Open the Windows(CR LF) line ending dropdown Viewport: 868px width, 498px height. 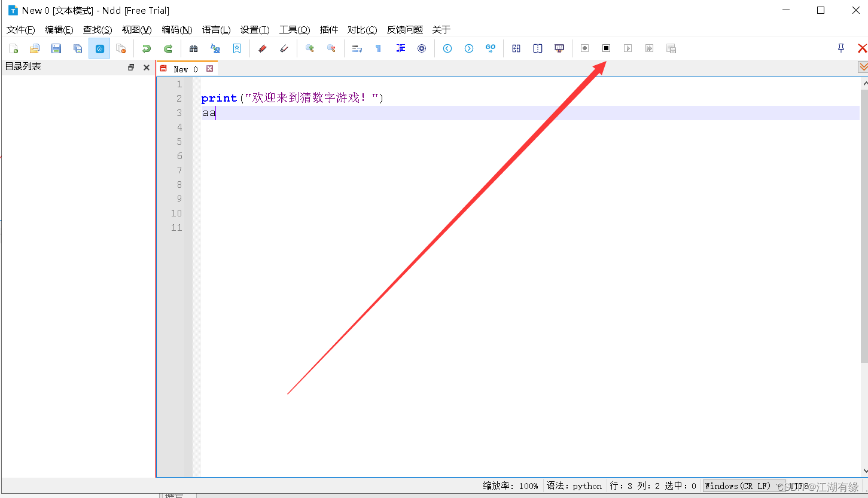[744, 486]
